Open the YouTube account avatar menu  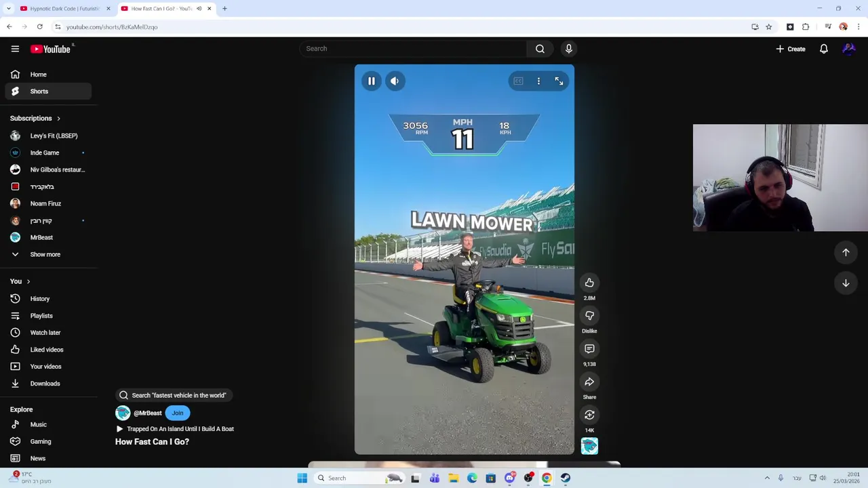[x=849, y=49]
